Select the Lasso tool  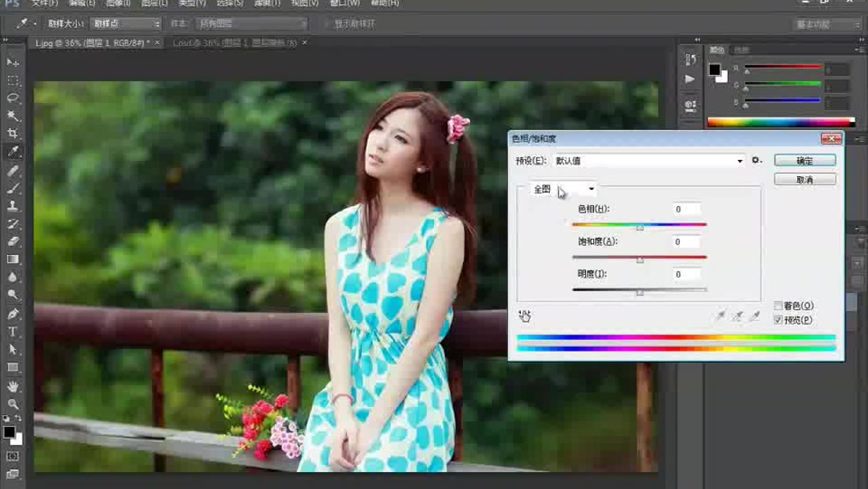pyautogui.click(x=11, y=98)
